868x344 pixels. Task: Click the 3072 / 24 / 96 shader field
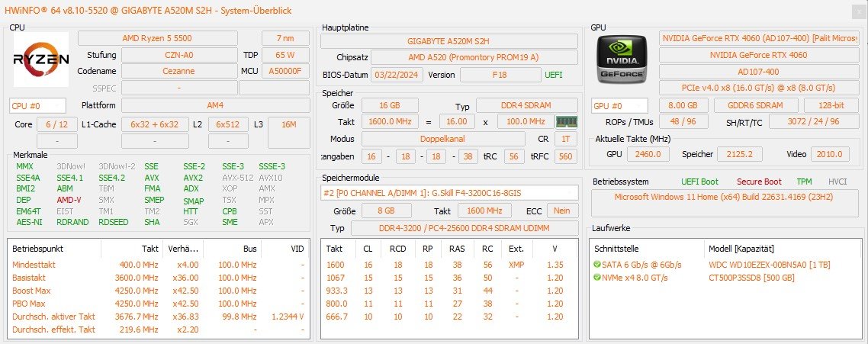[x=814, y=122]
